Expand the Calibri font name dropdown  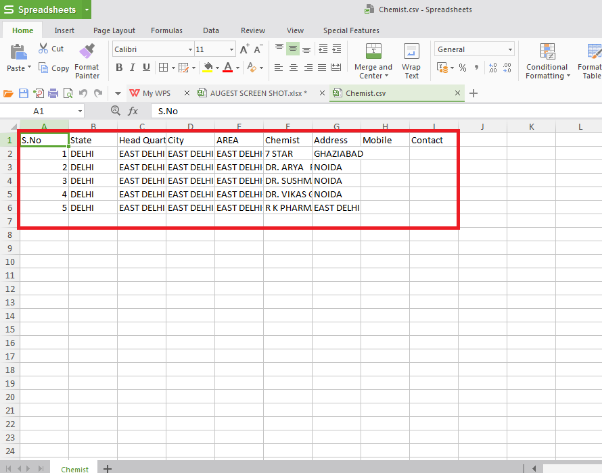click(x=187, y=49)
